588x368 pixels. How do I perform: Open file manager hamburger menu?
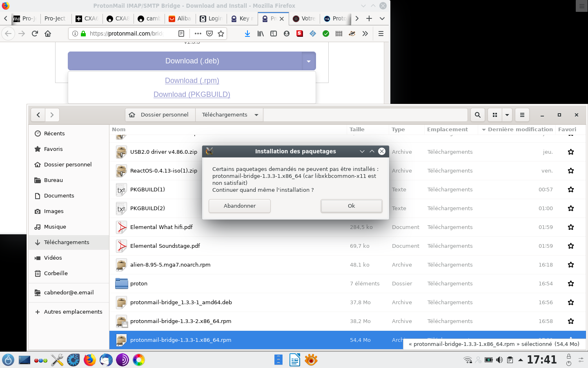[522, 115]
